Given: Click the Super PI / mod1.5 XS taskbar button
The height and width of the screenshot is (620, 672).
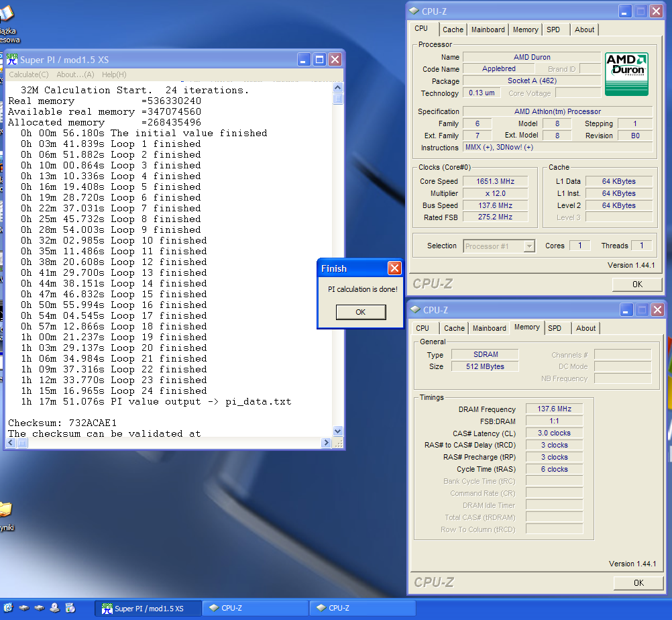Looking at the screenshot, I should coord(148,609).
